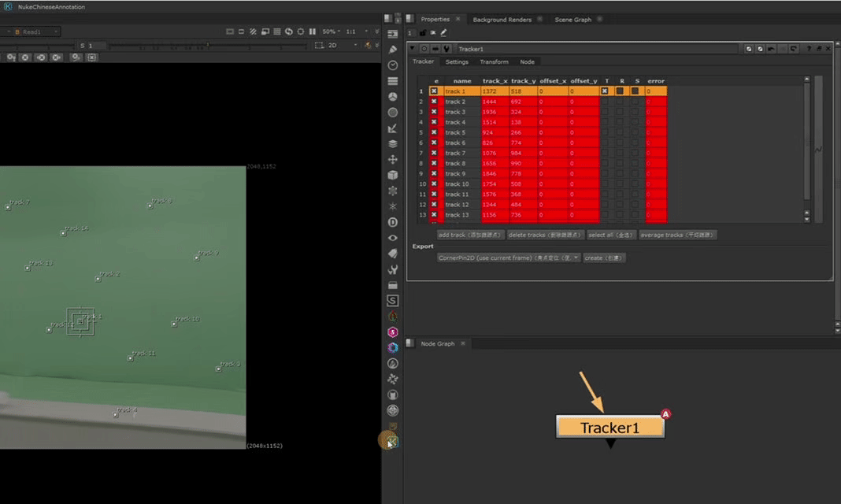Open the Channel nodes stacked-lines icon
Viewport: 841px width, 504px height.
[x=393, y=81]
